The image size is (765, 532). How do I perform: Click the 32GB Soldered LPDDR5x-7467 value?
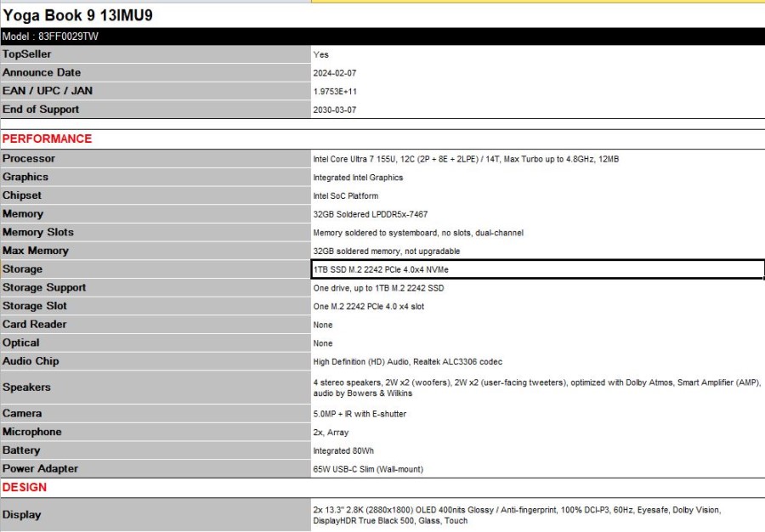[x=371, y=214]
